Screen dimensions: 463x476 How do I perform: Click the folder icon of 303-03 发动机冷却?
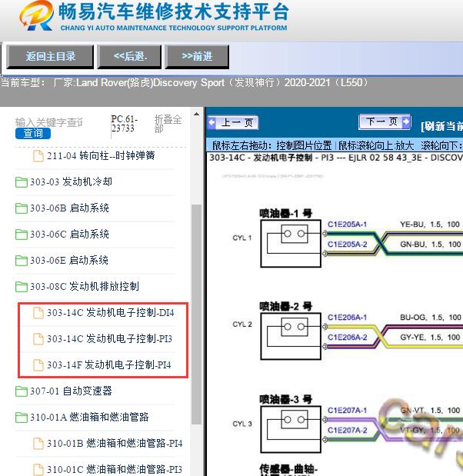click(22, 182)
